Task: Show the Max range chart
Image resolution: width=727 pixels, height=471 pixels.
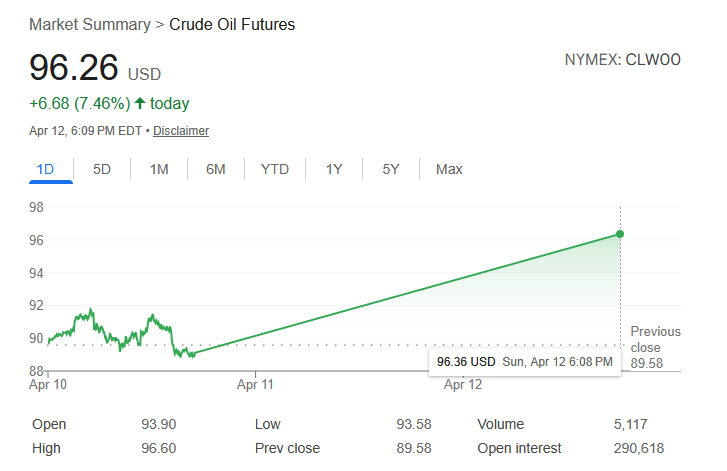Action: coord(449,169)
